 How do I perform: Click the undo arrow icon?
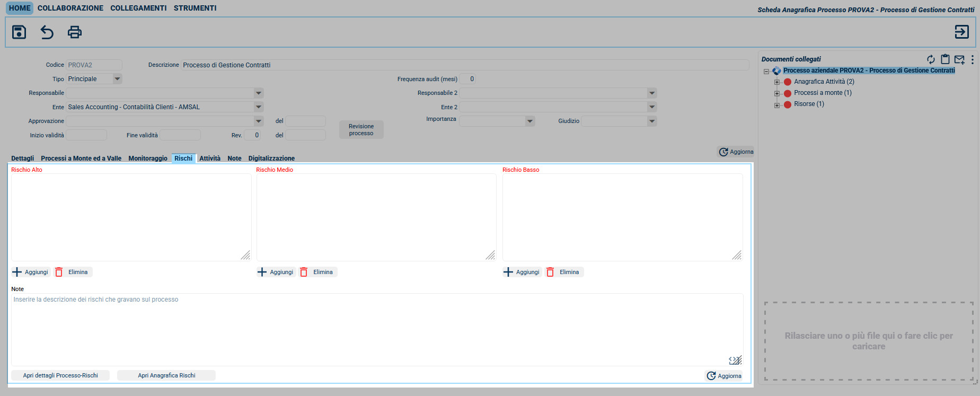[47, 32]
